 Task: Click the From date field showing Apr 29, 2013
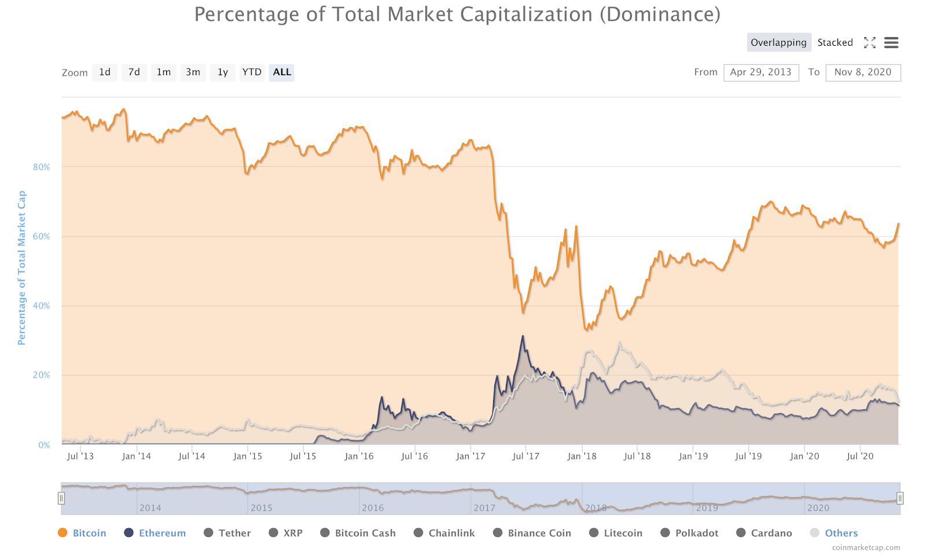(x=761, y=72)
